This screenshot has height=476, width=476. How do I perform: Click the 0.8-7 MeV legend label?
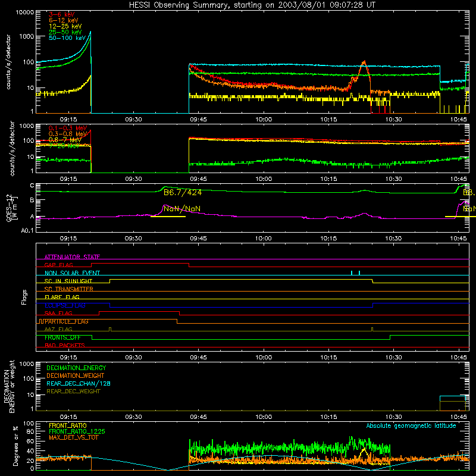click(65, 140)
